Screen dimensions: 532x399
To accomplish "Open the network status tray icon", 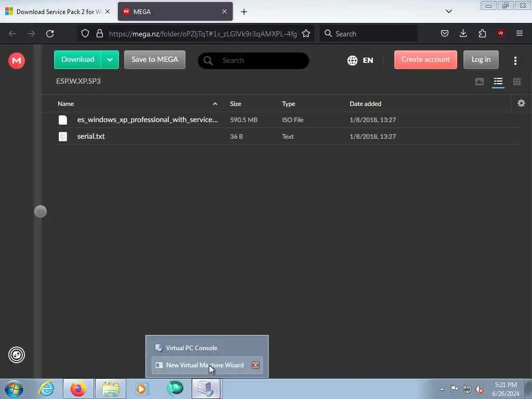I will [467, 389].
